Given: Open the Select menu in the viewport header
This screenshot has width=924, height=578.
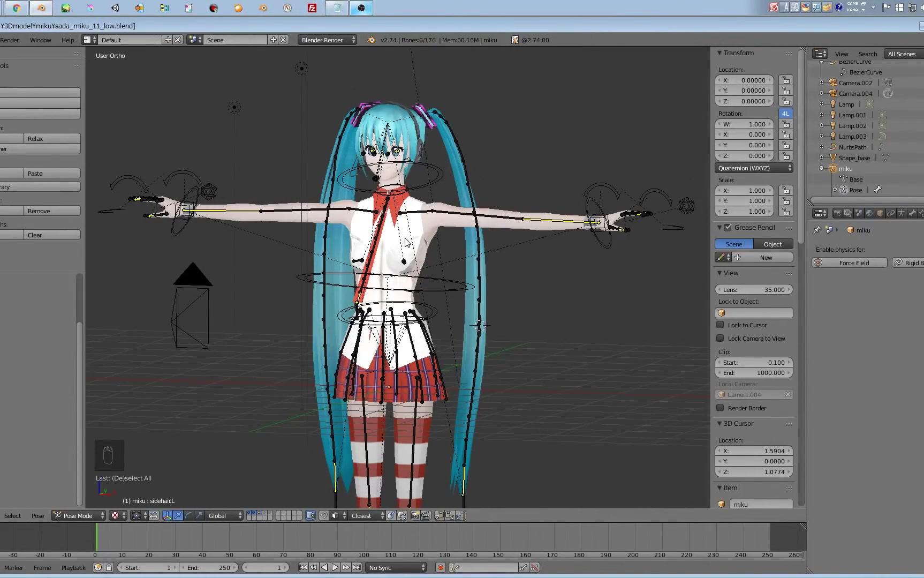Looking at the screenshot, I should point(13,516).
